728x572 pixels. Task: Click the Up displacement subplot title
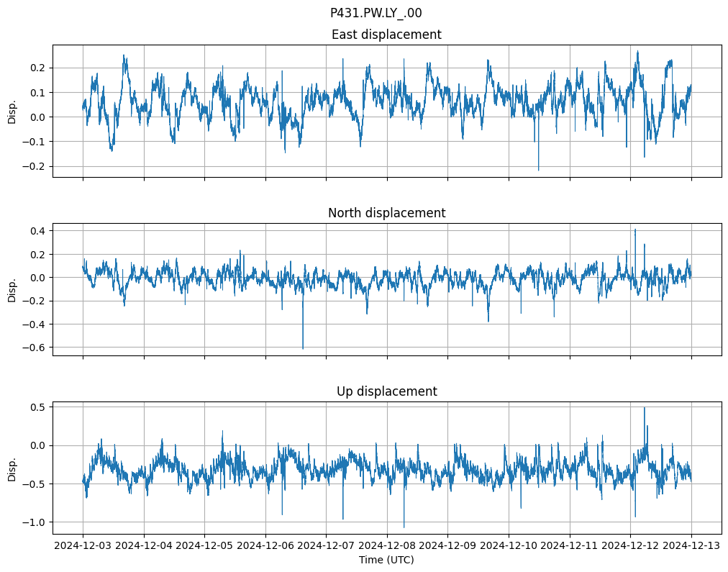(x=386, y=391)
